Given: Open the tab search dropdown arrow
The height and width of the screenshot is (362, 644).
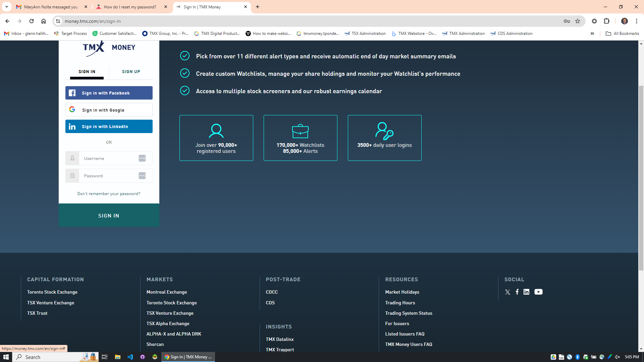Looking at the screenshot, I should click(x=7, y=7).
